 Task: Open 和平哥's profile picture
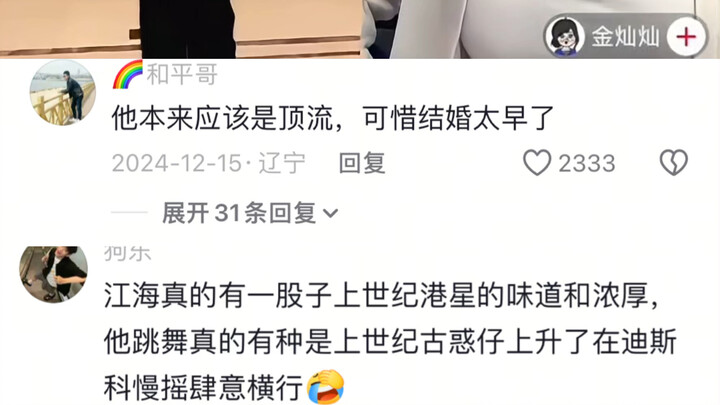[63, 92]
